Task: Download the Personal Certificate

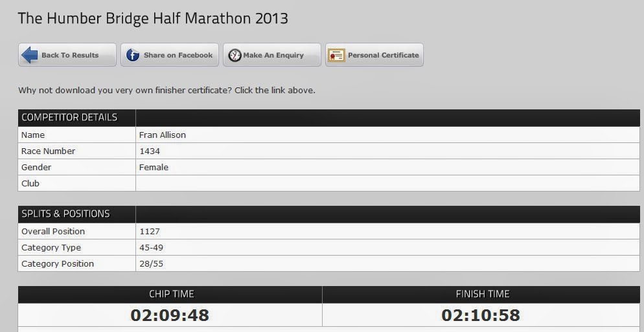Action: point(374,55)
